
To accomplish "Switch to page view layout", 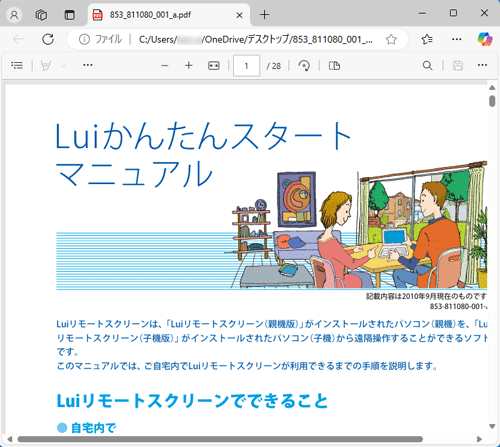I will tap(334, 66).
